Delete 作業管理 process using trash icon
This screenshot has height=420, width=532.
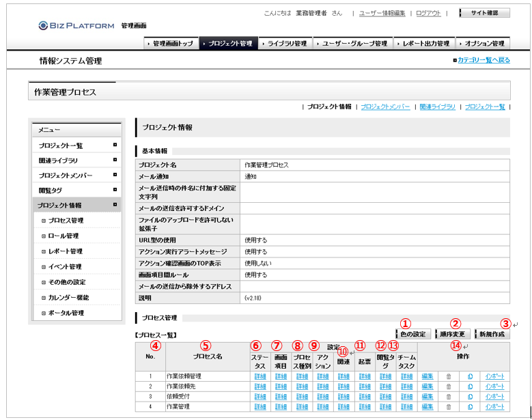449,406
